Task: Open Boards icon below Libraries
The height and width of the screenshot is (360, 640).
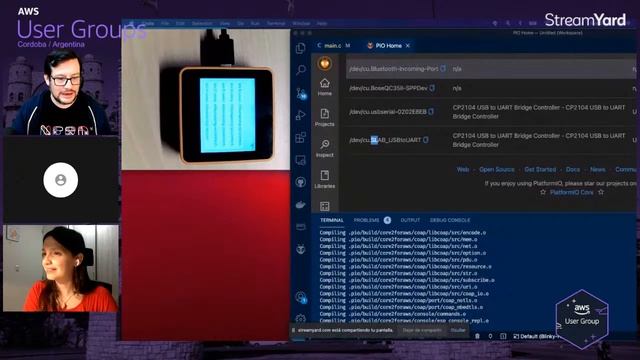Action: 325,206
